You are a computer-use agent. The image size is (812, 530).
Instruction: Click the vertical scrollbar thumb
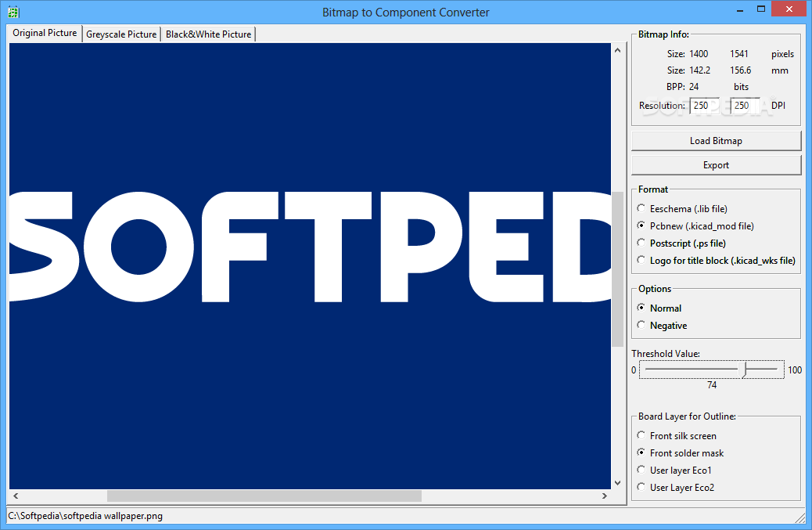[617, 269]
